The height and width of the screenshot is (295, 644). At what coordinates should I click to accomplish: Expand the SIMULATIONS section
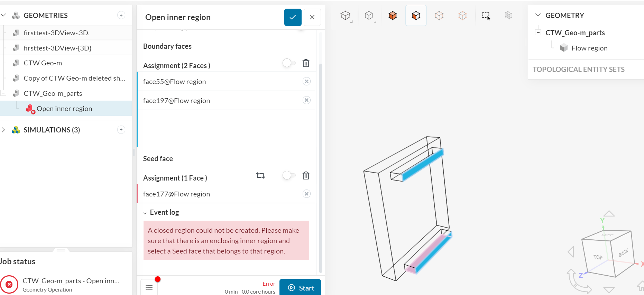coord(3,130)
